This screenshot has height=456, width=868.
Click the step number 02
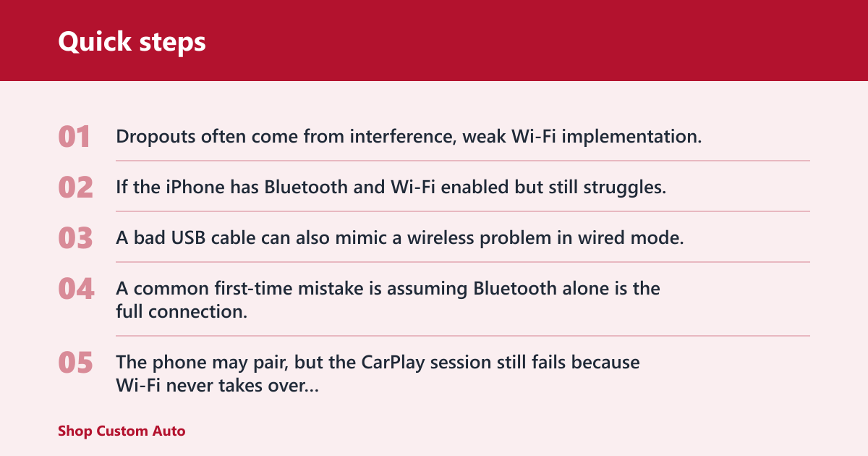[76, 187]
